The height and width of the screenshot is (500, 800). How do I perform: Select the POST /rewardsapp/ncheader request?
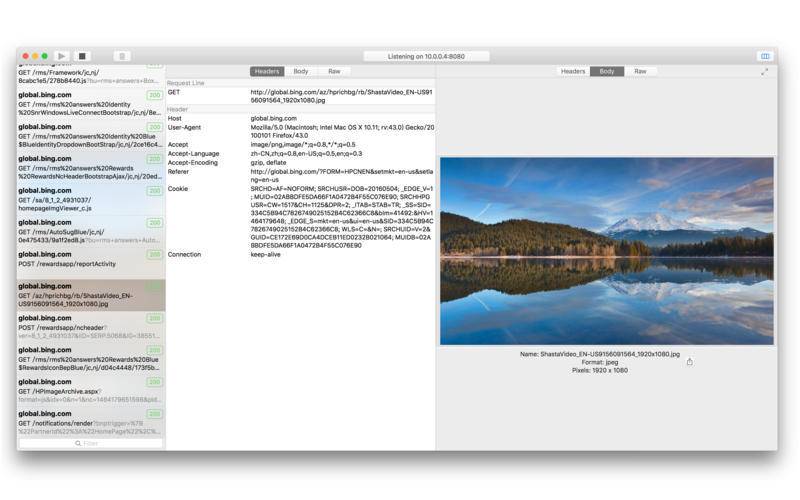click(x=91, y=327)
